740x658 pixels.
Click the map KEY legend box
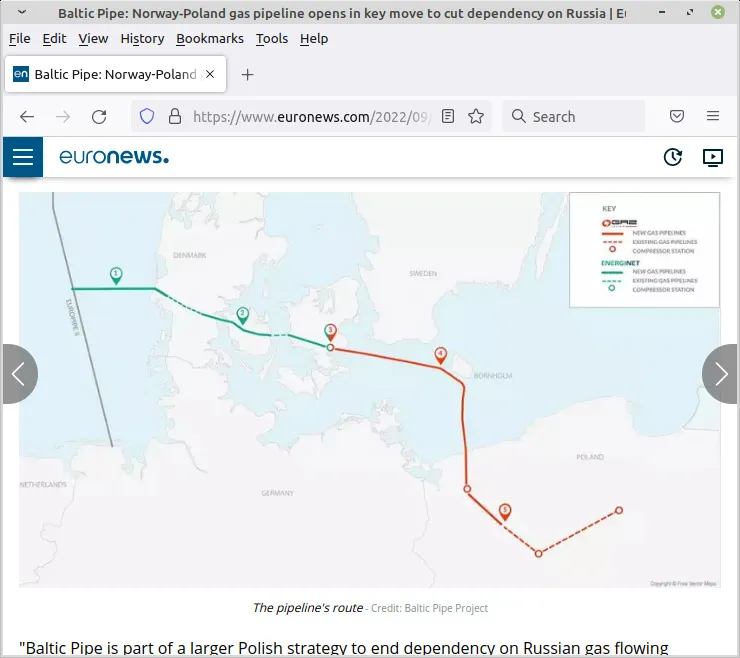tap(644, 250)
